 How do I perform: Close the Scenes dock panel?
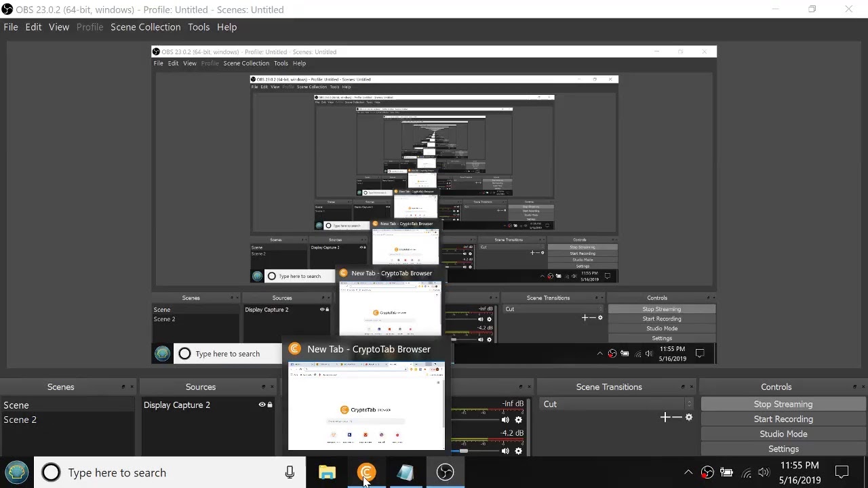[x=131, y=387]
